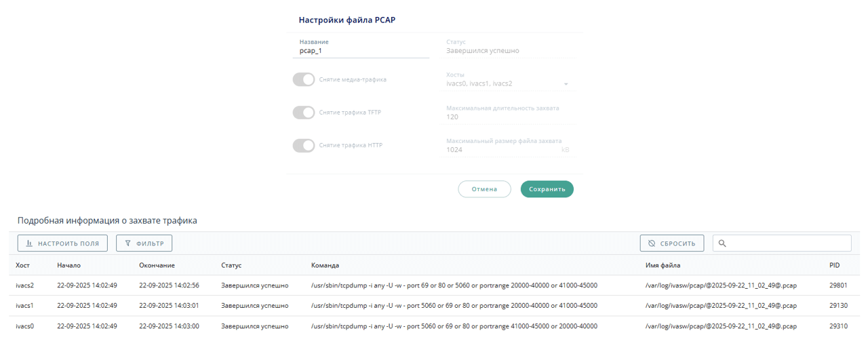Click the PID column header
868x339 pixels.
835,265
